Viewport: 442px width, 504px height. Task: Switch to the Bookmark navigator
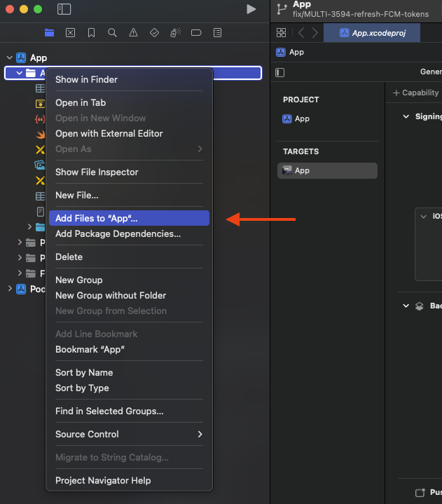pos(91,33)
